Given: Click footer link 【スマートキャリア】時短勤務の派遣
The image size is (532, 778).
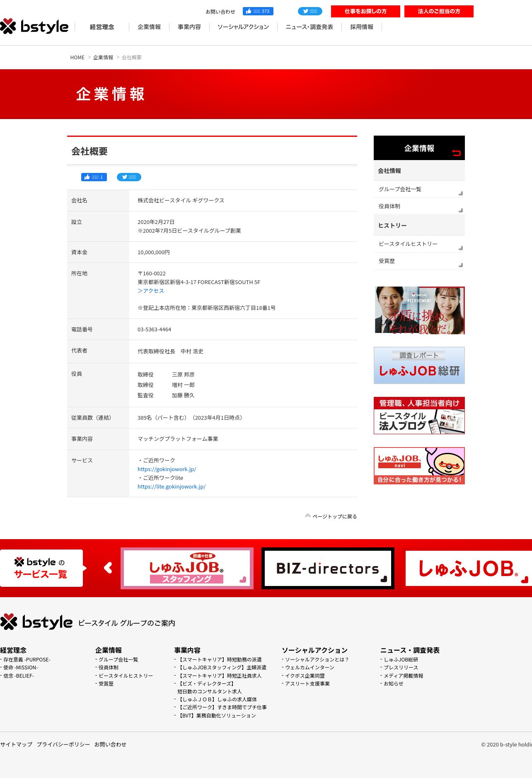Looking at the screenshot, I should (220, 659).
